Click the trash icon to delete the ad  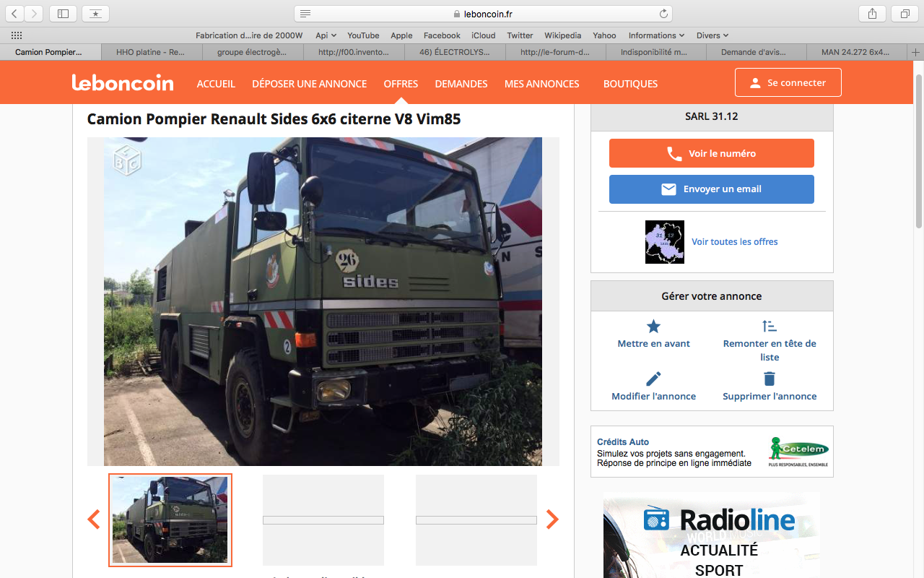[x=770, y=379]
